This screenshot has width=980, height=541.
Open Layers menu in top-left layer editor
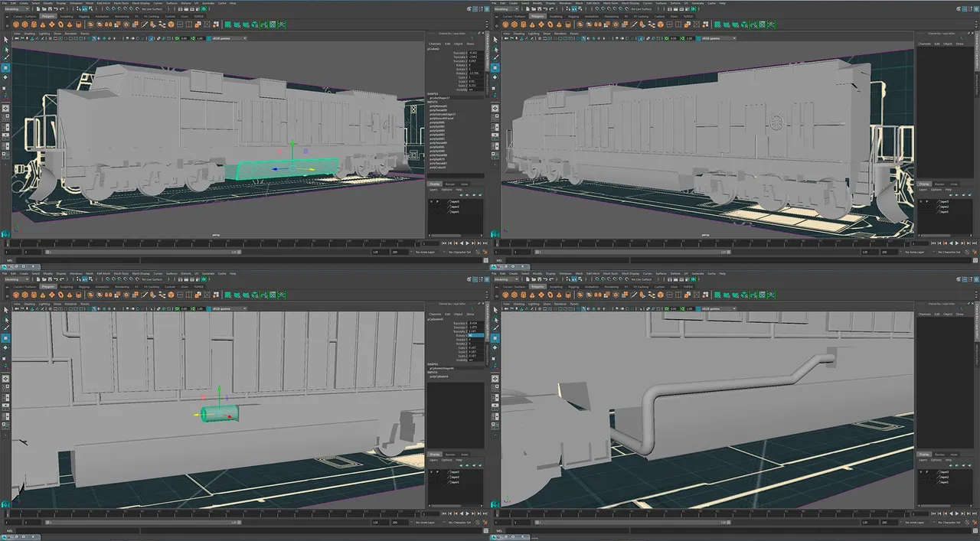[x=433, y=190]
